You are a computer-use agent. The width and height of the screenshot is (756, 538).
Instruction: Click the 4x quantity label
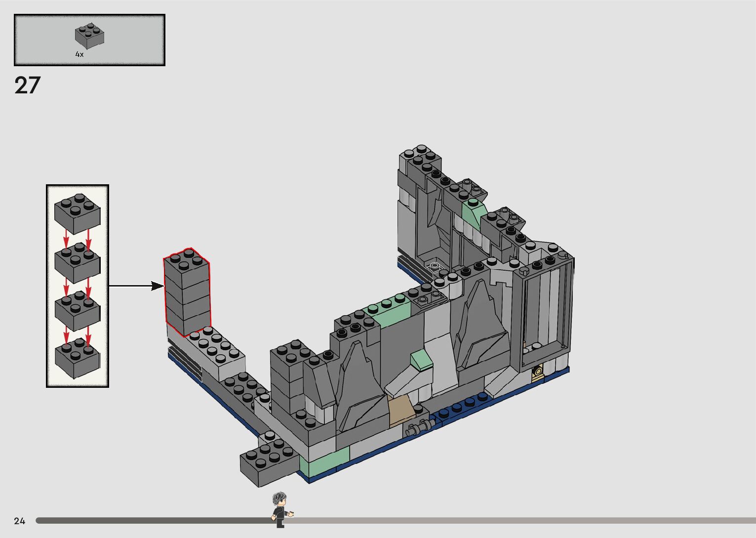coord(79,54)
